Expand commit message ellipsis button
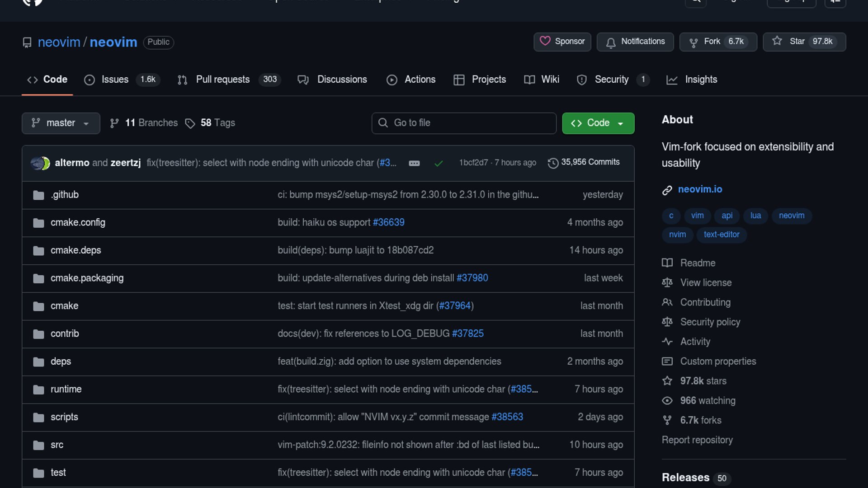The image size is (868, 488). (x=414, y=163)
